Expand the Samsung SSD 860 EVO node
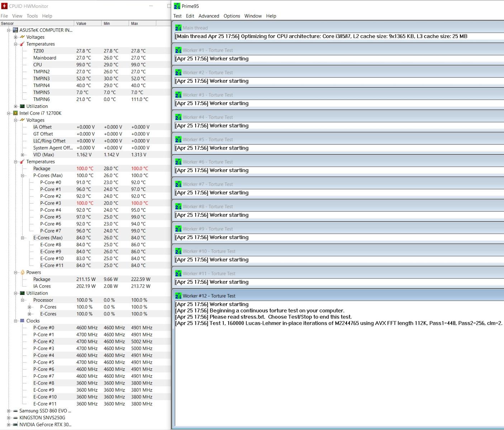This screenshot has height=430, width=504. [9, 411]
